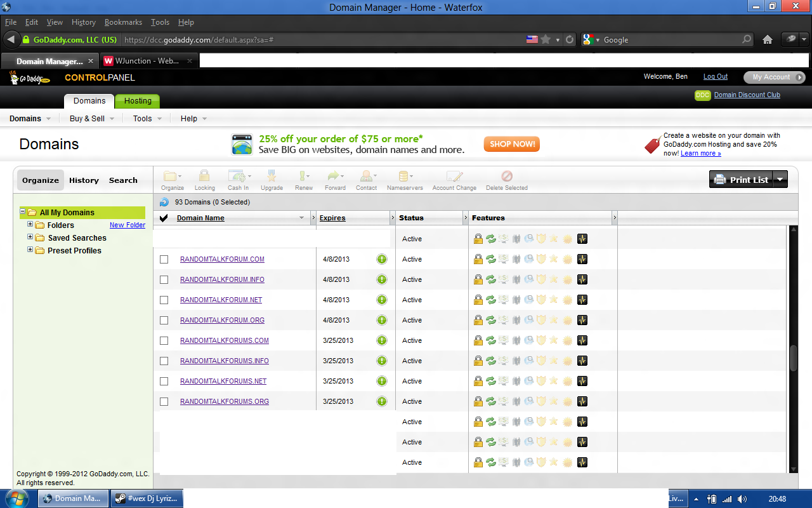812x508 pixels.
Task: Sort by the Expires column header
Action: click(332, 218)
